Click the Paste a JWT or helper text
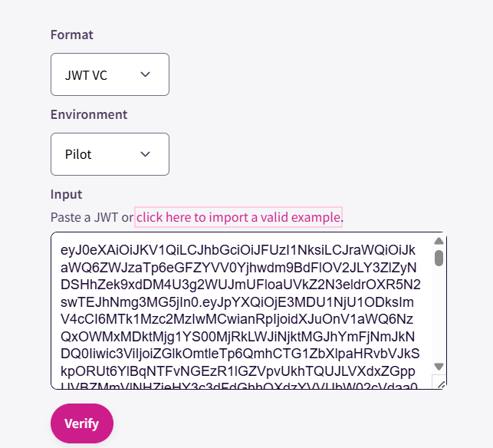 (92, 217)
